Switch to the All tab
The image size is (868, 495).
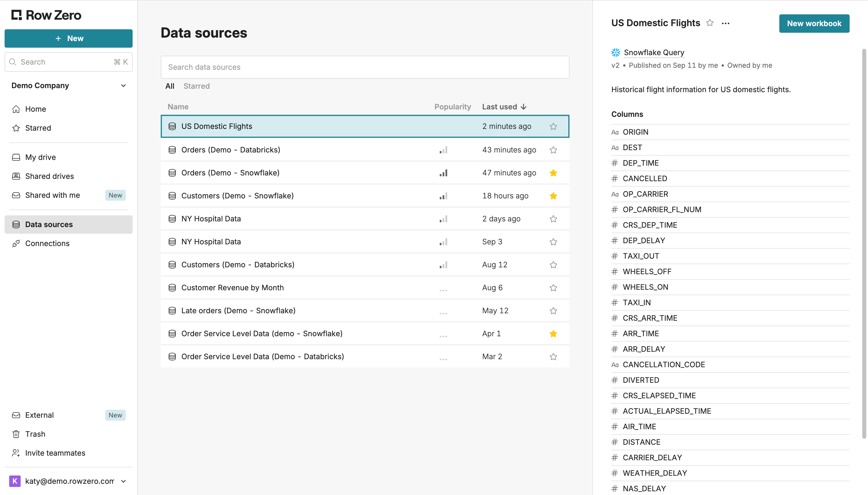pyautogui.click(x=170, y=86)
